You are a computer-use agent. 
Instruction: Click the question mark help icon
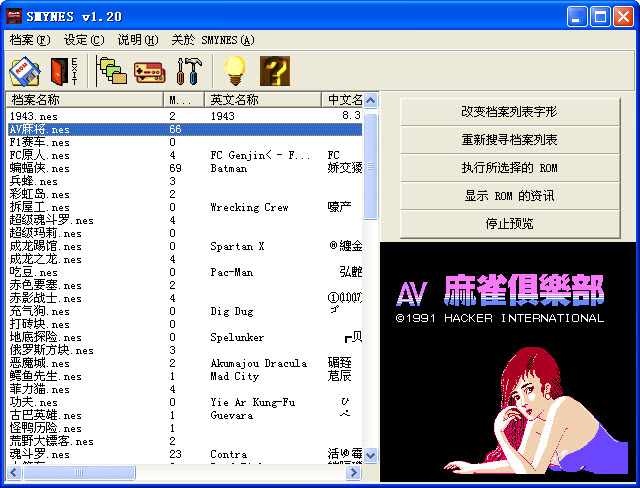tap(275, 71)
